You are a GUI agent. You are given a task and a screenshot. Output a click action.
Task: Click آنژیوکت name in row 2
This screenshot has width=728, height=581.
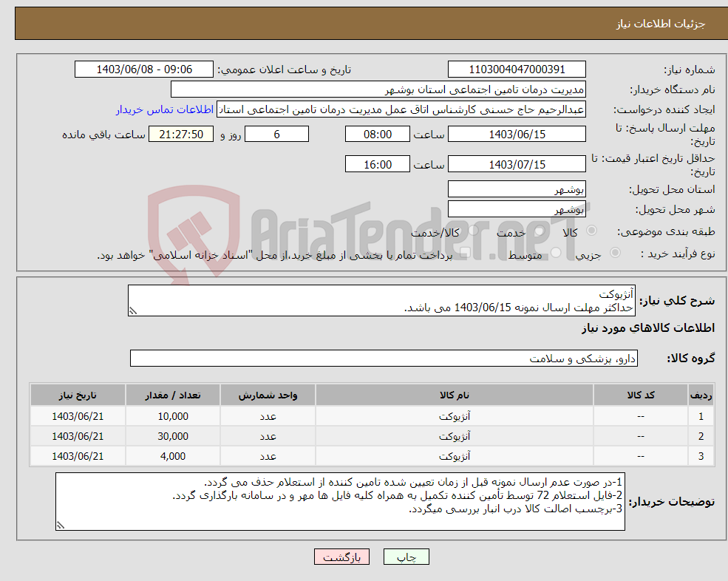tap(455, 436)
